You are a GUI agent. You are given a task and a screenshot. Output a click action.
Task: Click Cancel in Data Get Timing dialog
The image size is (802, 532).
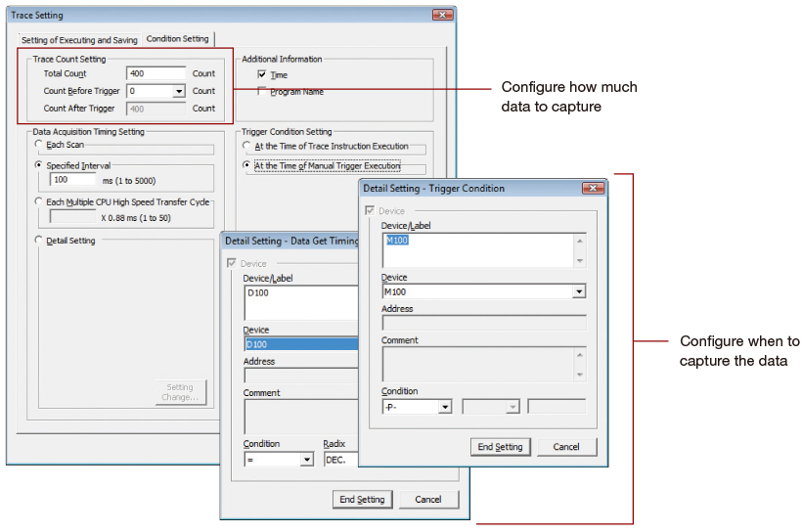click(428, 500)
